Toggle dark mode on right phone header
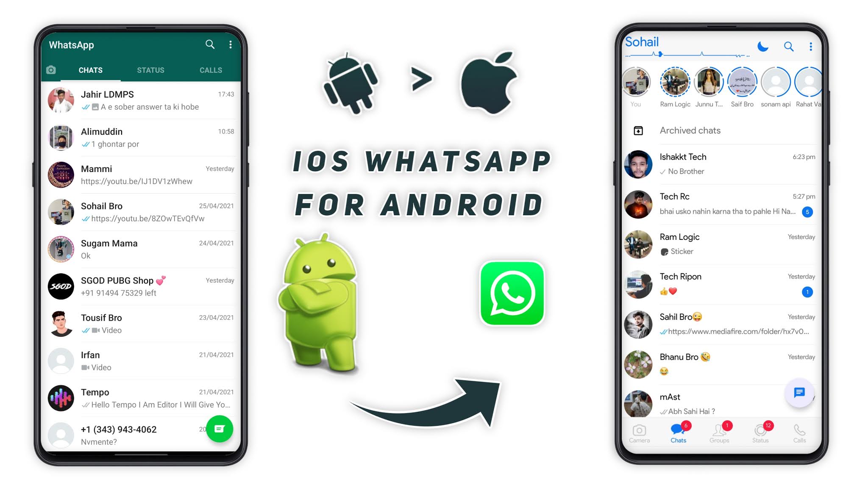Screen dimensions: 868x488 (x=762, y=41)
